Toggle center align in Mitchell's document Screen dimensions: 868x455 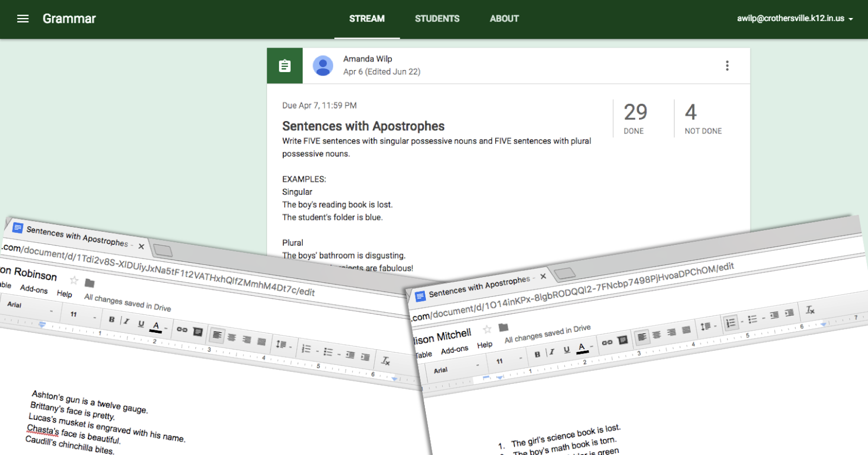656,334
